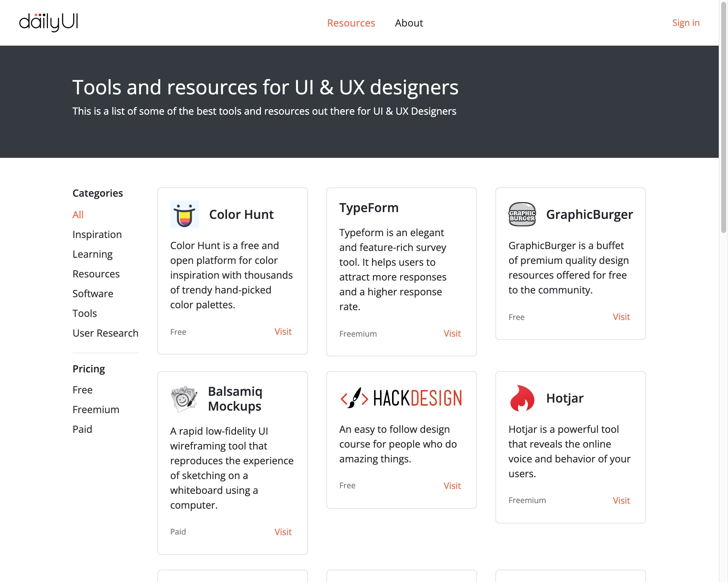Viewport: 728px width, 582px height.
Task: Click the vertical page scrollbar thumb
Action: (723, 117)
